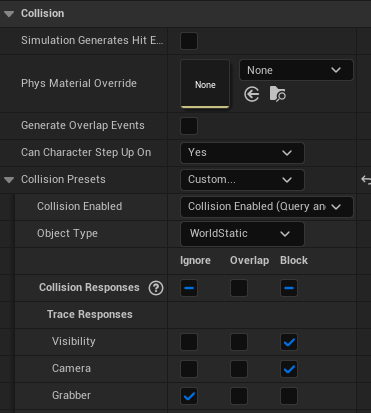The image size is (371, 413).
Task: Click the Block column header
Action: [x=294, y=260]
